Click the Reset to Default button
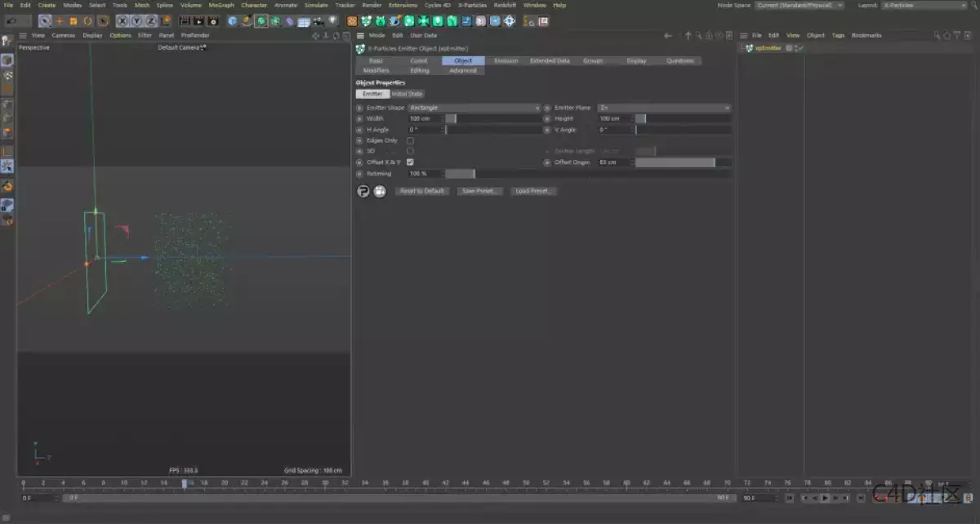The width and height of the screenshot is (980, 524). coord(421,190)
